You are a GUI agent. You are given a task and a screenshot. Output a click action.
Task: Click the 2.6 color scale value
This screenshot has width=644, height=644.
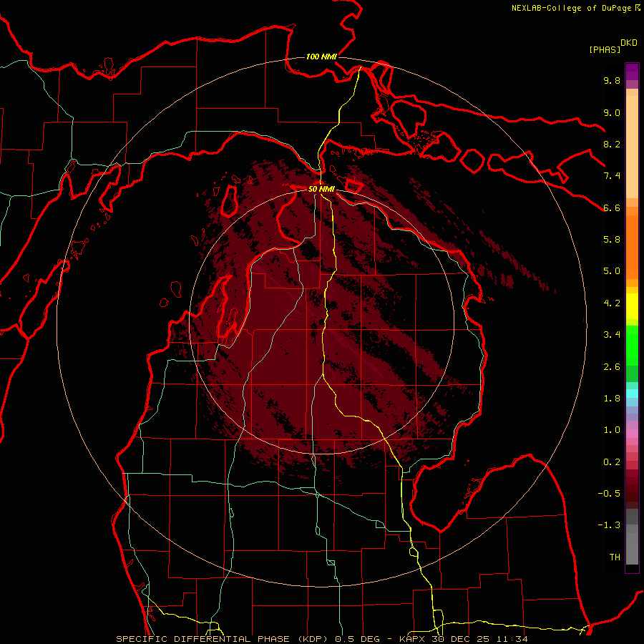[612, 367]
